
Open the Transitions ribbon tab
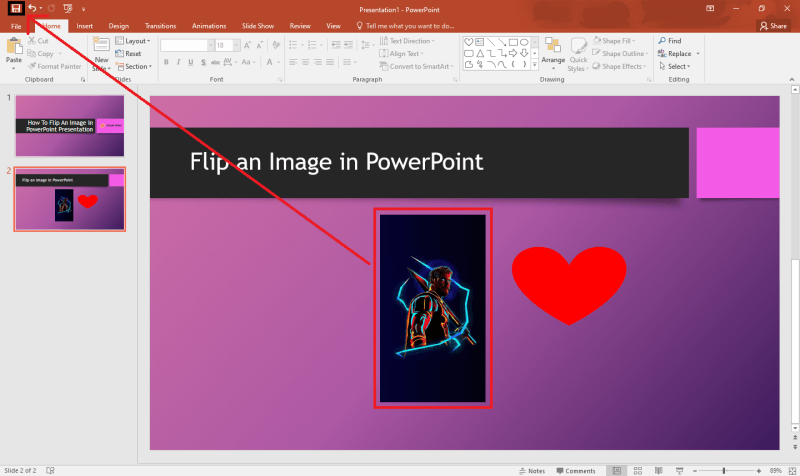click(160, 25)
